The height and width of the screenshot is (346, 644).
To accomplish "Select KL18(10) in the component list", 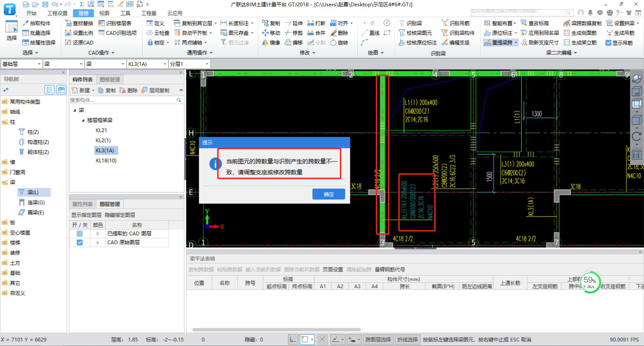I will [x=106, y=160].
